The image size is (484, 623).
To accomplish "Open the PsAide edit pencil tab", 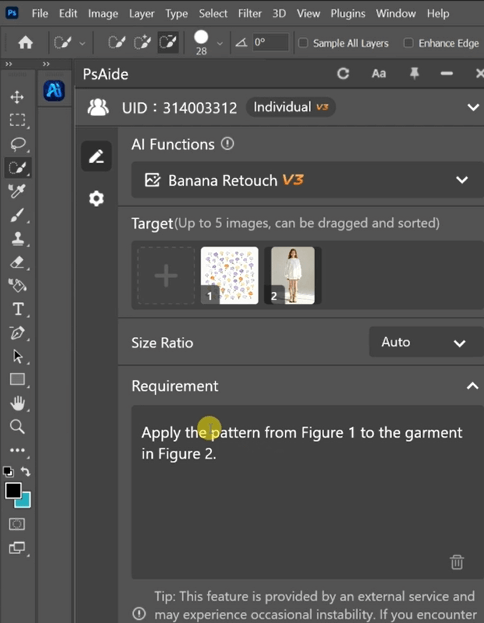I will [x=97, y=156].
